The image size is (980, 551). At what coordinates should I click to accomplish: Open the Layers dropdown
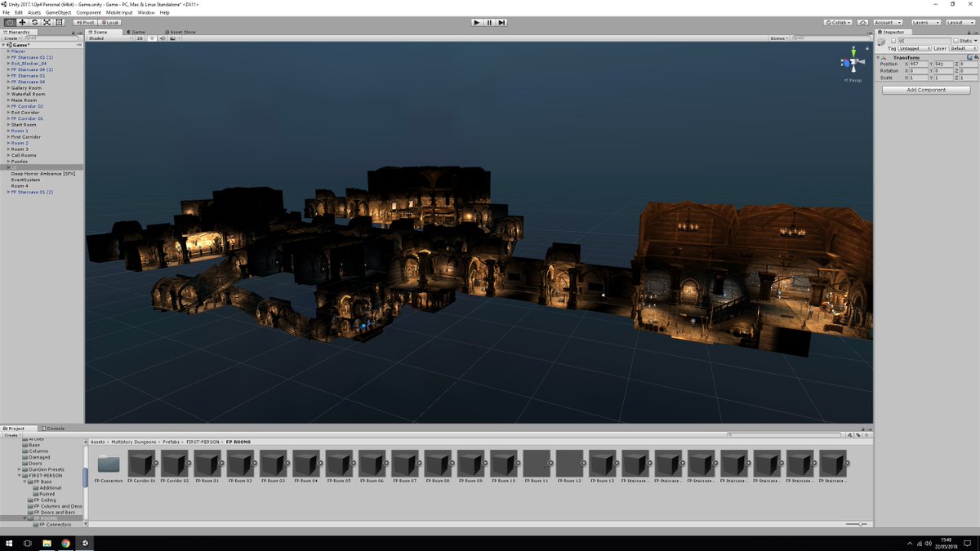pyautogui.click(x=925, y=22)
